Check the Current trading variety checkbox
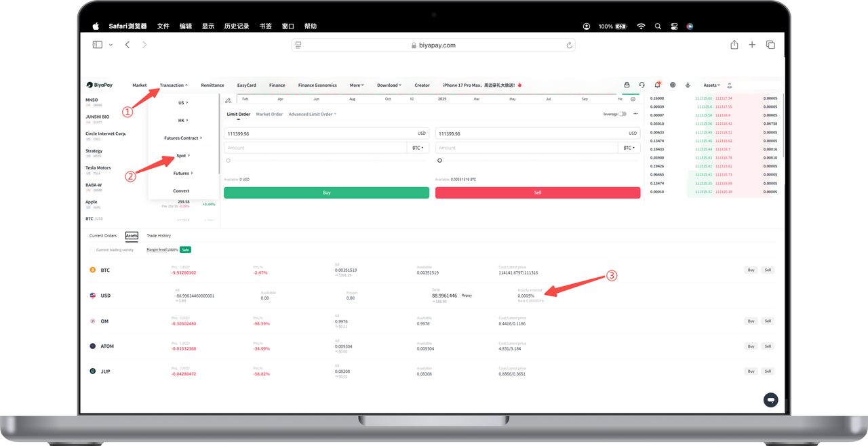Image resolution: width=868 pixels, height=446 pixels. pyautogui.click(x=93, y=250)
